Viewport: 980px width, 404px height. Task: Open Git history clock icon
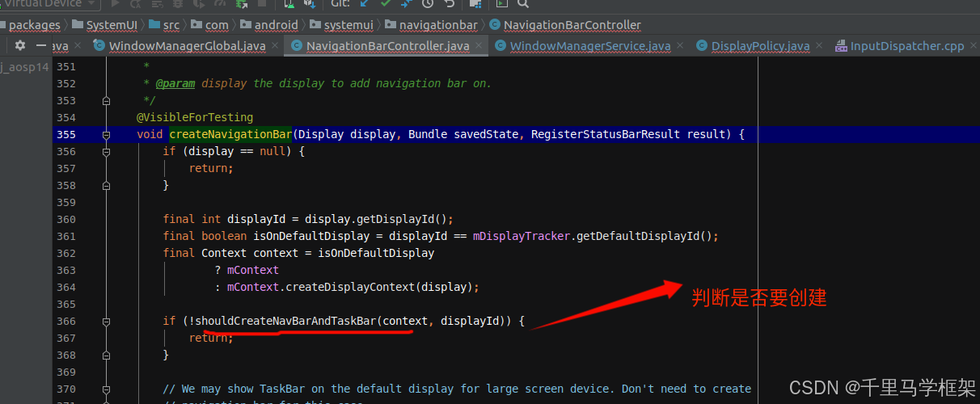[427, 4]
